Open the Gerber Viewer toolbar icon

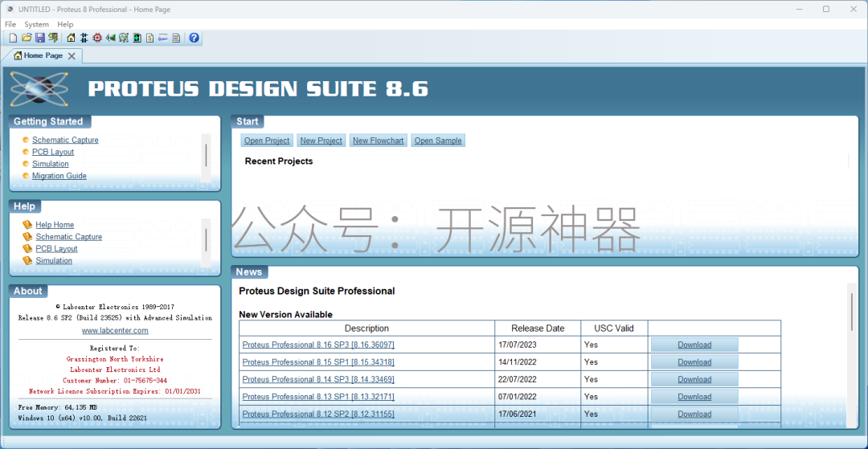coord(124,38)
